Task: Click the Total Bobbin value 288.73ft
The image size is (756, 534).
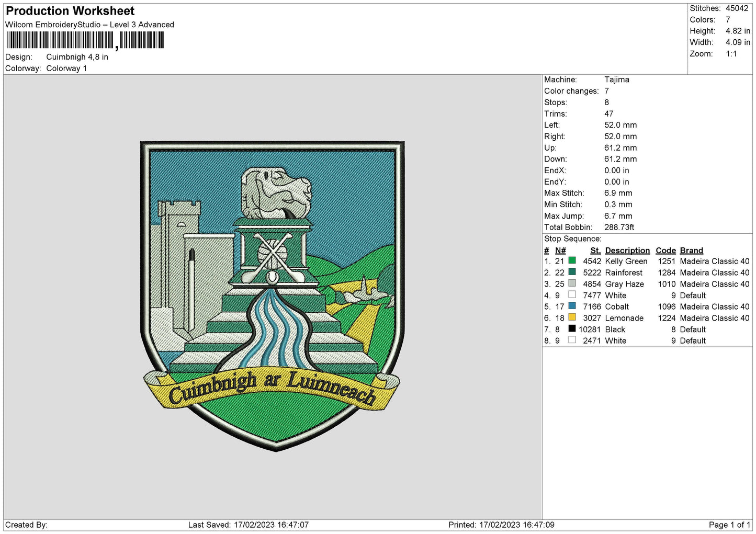Action: [619, 228]
